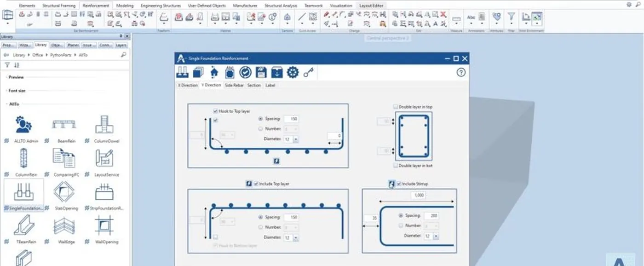This screenshot has height=266, width=644.
Task: Toggle the Include Stirrup checkbox
Action: (x=399, y=184)
